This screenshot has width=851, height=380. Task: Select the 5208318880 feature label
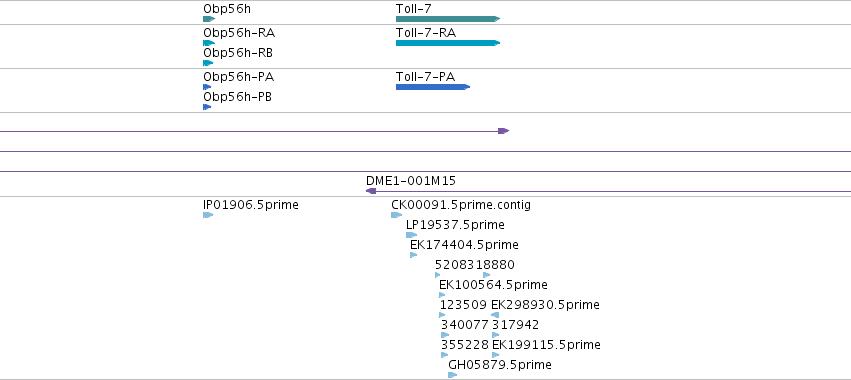click(475, 265)
